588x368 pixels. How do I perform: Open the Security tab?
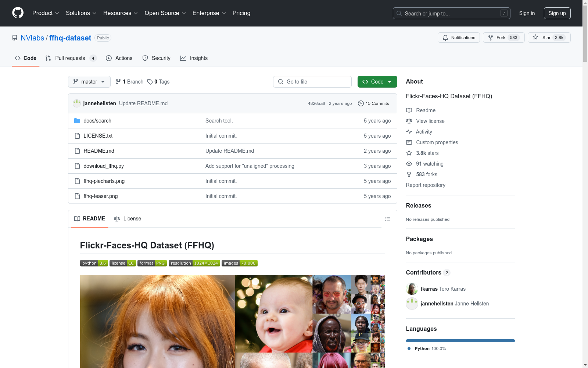tap(157, 58)
